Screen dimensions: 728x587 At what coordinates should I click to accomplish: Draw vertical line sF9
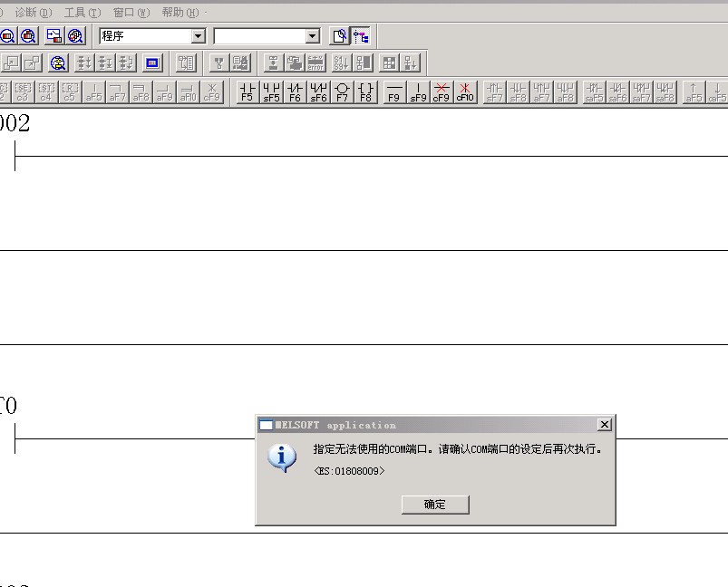pyautogui.click(x=418, y=91)
